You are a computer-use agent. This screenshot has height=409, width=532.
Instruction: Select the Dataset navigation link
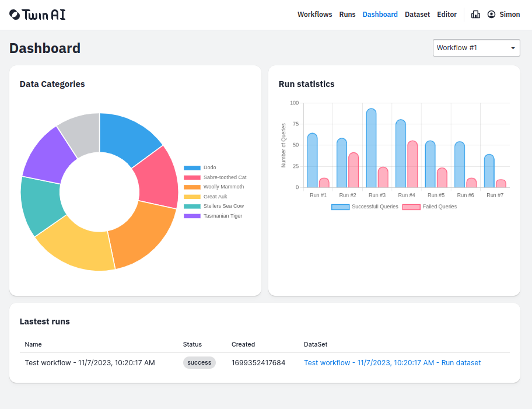pyautogui.click(x=417, y=14)
